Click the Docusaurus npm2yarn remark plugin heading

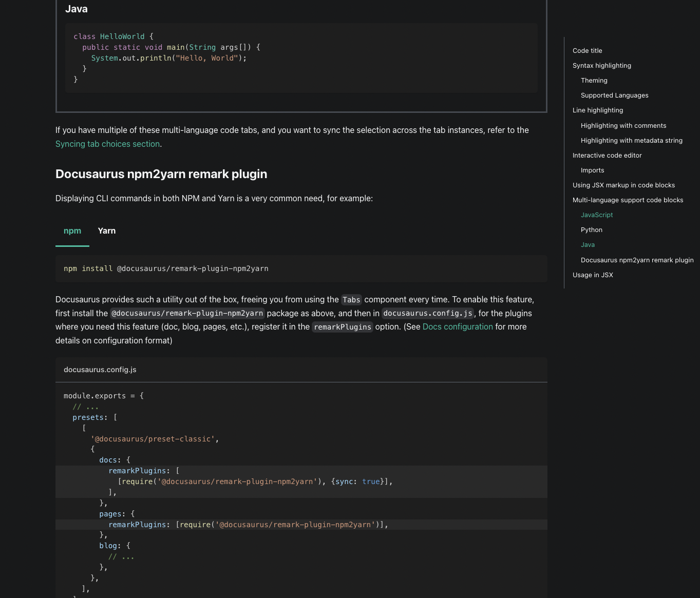[x=161, y=174]
